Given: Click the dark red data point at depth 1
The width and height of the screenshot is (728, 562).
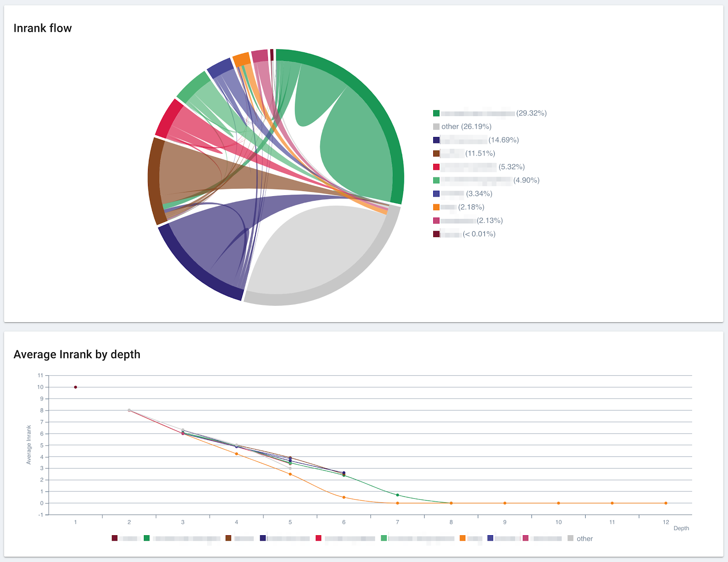Looking at the screenshot, I should coord(76,387).
